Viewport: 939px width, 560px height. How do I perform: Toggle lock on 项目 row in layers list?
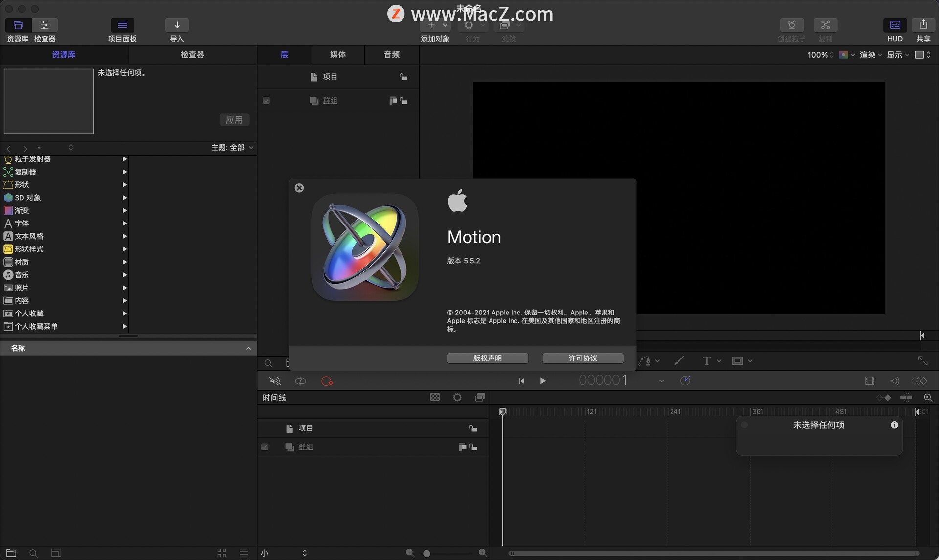403,77
